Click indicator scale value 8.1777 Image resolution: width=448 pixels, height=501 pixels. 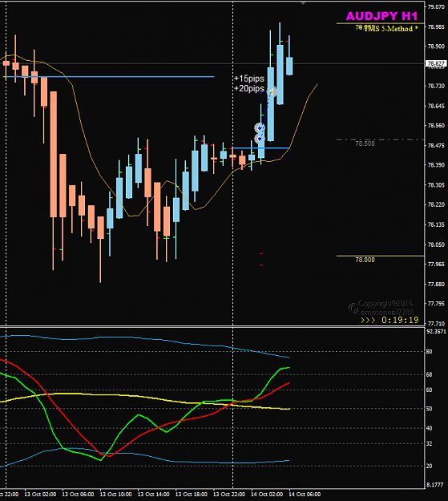click(x=435, y=485)
